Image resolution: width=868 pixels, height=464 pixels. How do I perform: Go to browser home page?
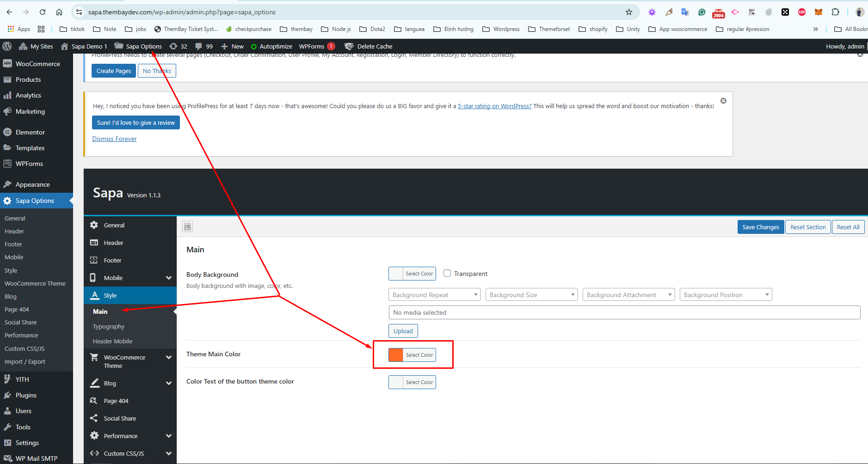[x=59, y=12]
